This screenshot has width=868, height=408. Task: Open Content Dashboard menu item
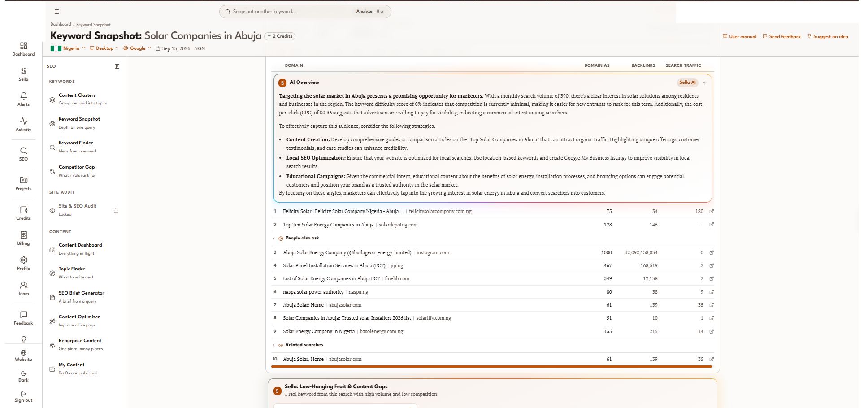point(83,249)
